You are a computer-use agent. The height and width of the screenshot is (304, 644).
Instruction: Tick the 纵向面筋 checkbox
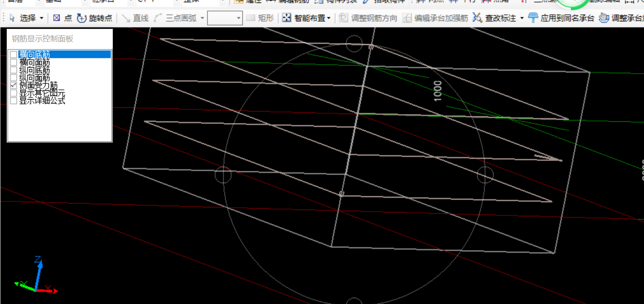(14, 77)
